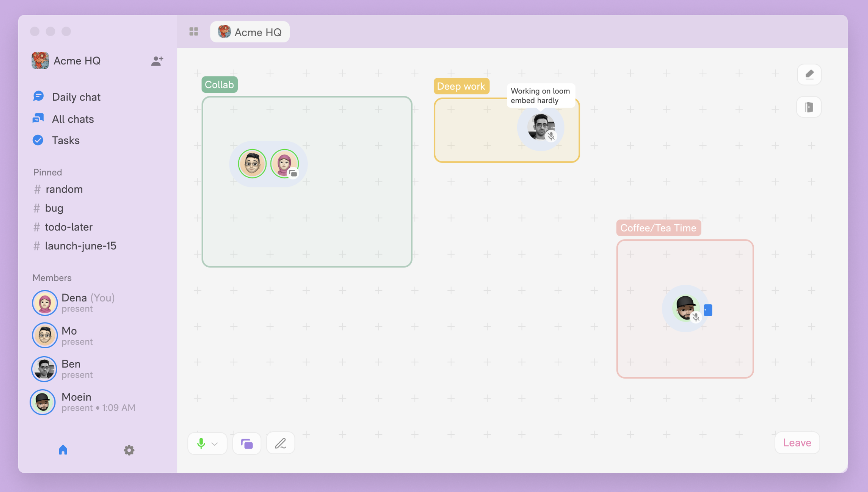Image resolution: width=868 pixels, height=492 pixels.
Task: Open settings gear in sidebar
Action: point(129,450)
